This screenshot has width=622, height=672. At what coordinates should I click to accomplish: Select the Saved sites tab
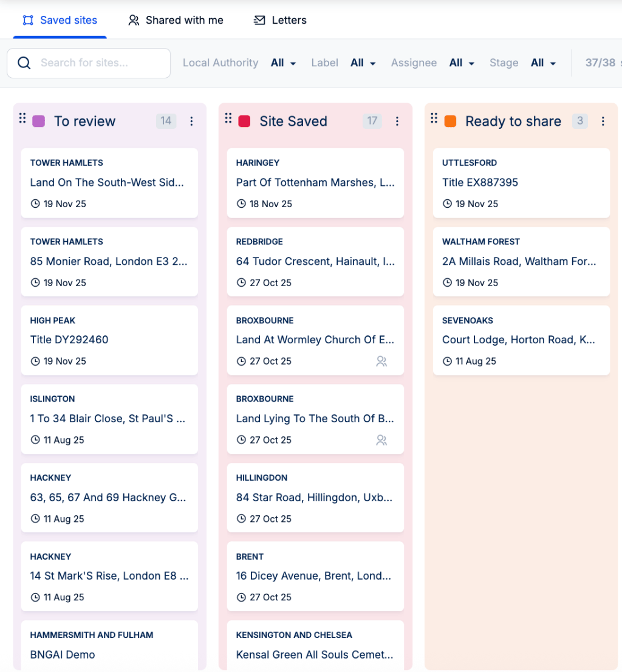click(60, 20)
